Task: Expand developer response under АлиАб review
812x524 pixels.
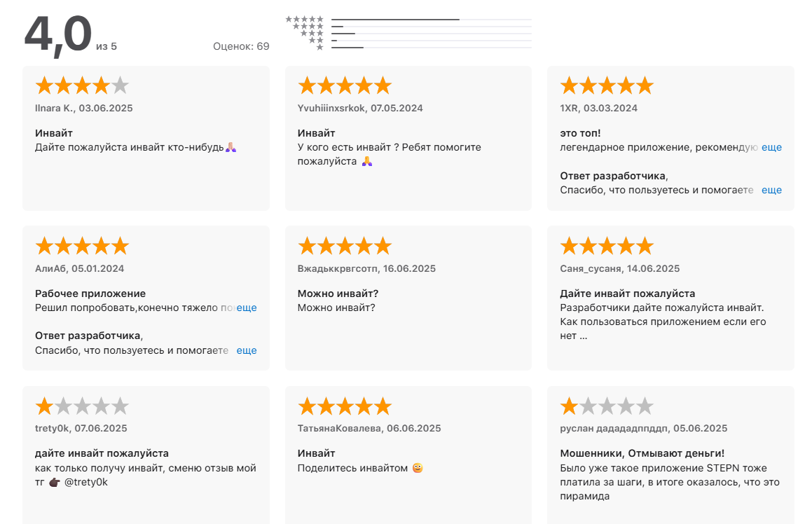Action: coord(247,350)
